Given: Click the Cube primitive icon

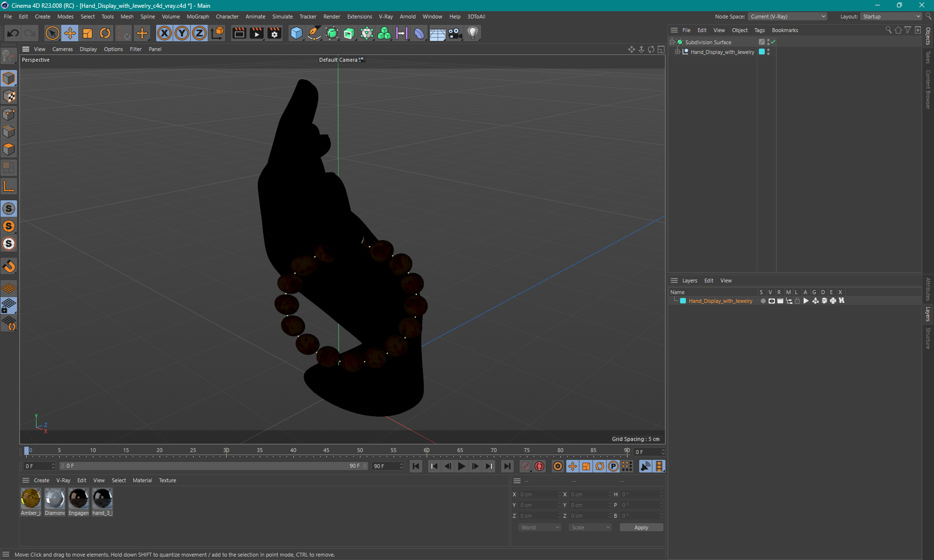Looking at the screenshot, I should click(296, 33).
